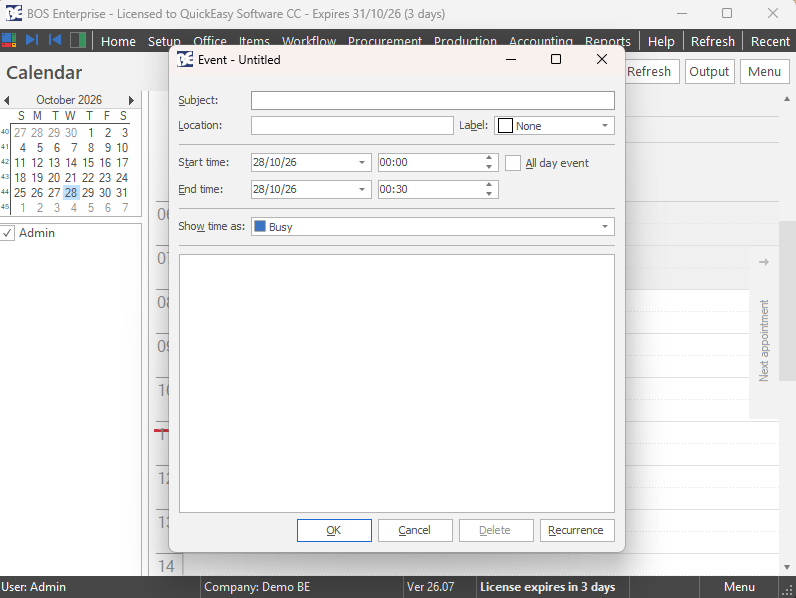Click the skip-forward arrow toolbar icon
Screen dimensions: 796x598
pos(32,40)
